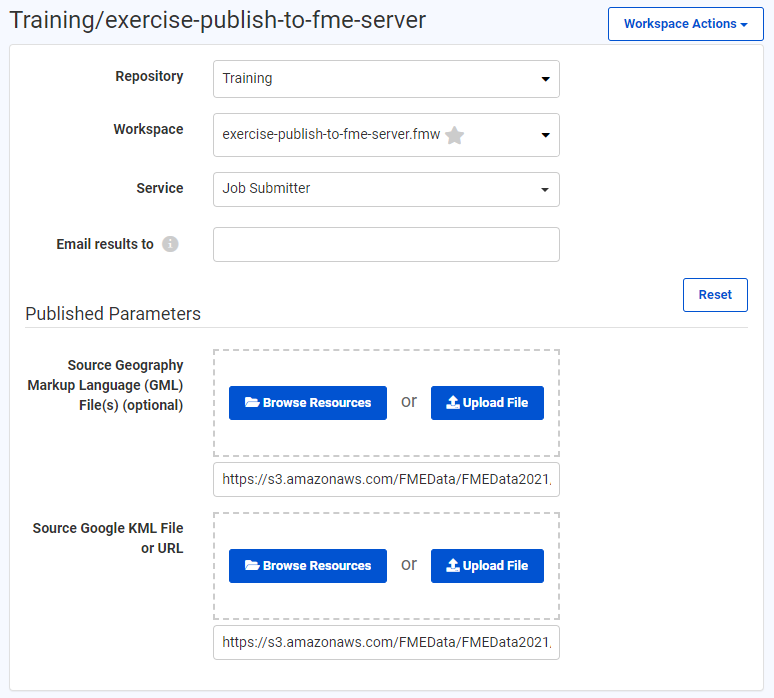Click the GML source URL text field
The height and width of the screenshot is (698, 774).
pyautogui.click(x=386, y=480)
